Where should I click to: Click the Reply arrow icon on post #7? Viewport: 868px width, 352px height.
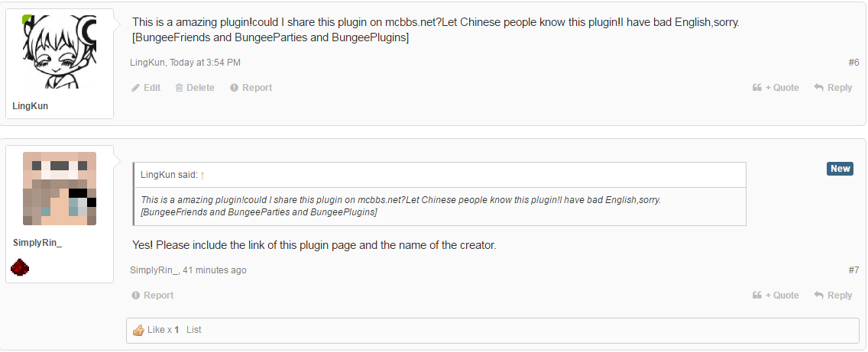pos(818,295)
